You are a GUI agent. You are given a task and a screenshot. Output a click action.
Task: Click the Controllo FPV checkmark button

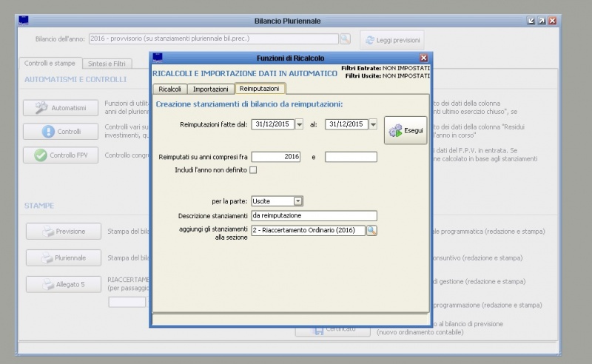pyautogui.click(x=60, y=155)
